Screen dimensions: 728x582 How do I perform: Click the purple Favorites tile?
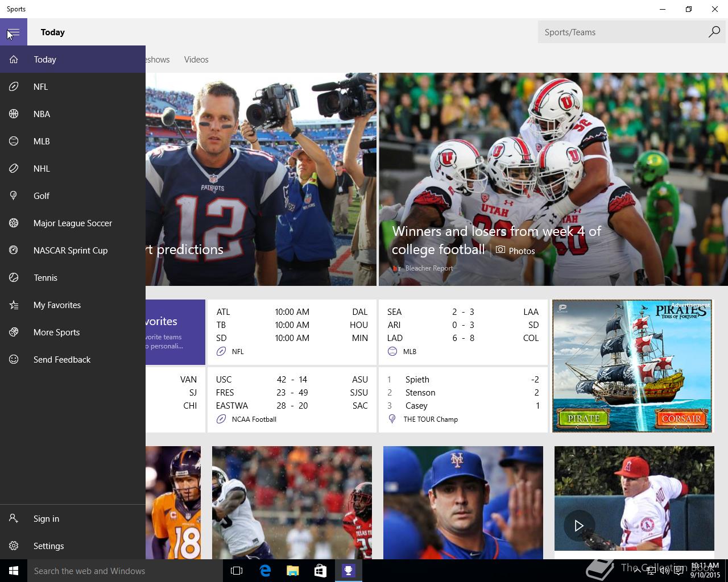[175, 332]
